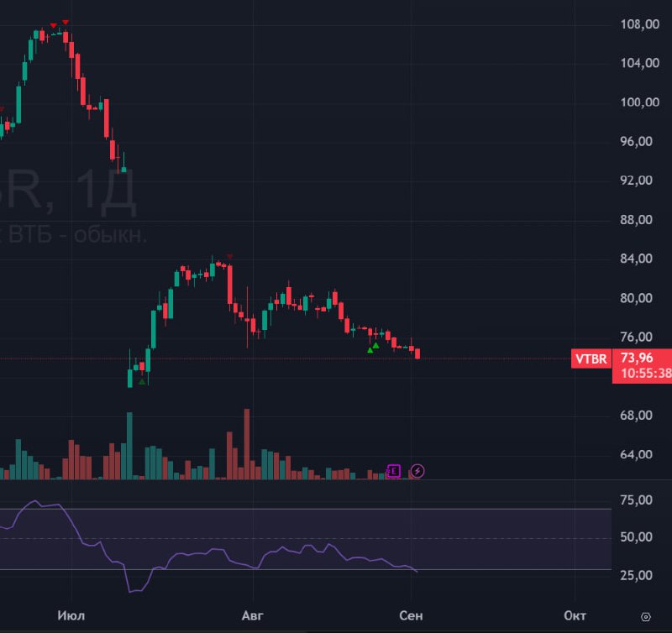Click the 96,00 price scale label
The image size is (672, 633).
(636, 141)
